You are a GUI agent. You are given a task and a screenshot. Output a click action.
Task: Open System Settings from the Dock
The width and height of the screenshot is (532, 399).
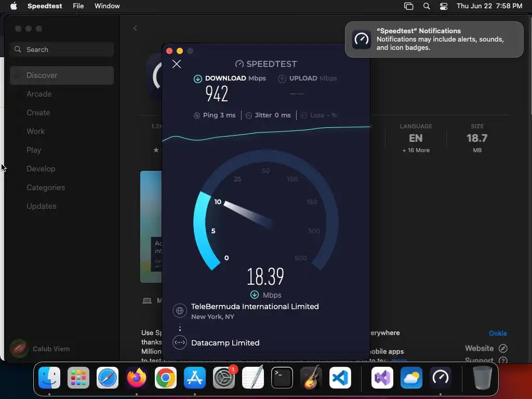(224, 377)
